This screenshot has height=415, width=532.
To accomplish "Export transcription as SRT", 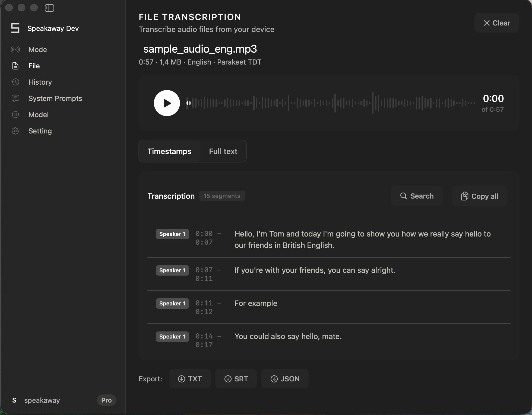I will pos(236,379).
